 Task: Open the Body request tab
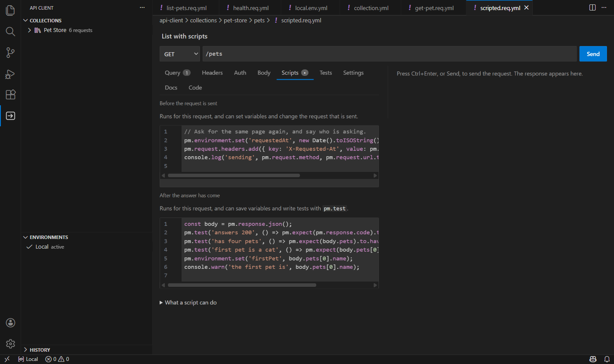coord(264,73)
